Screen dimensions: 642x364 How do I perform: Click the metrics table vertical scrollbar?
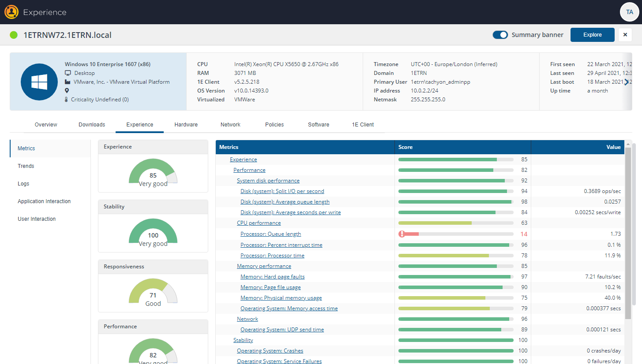click(628, 234)
